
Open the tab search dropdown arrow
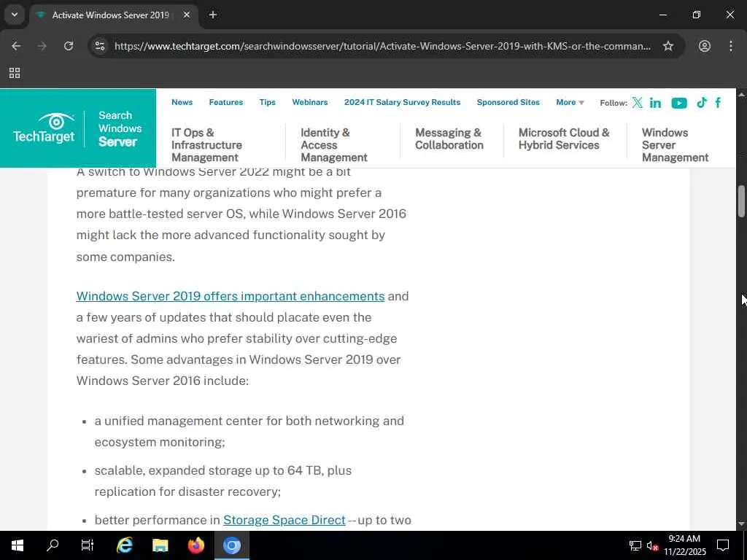pos(15,15)
